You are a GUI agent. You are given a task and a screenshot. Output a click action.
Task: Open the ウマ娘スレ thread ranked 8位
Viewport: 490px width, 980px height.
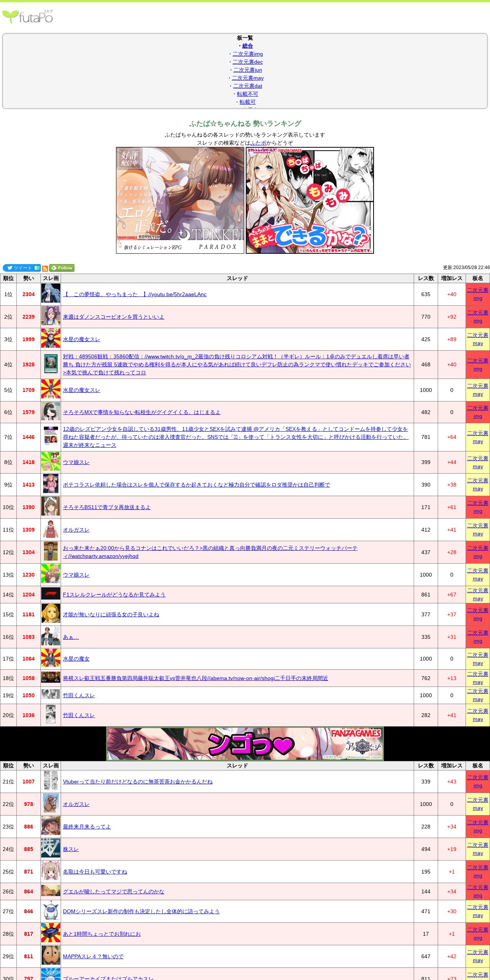(x=76, y=462)
